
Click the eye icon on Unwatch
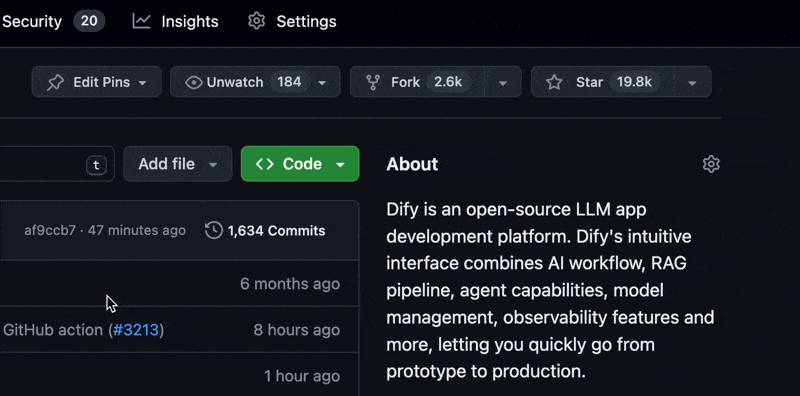(x=193, y=82)
